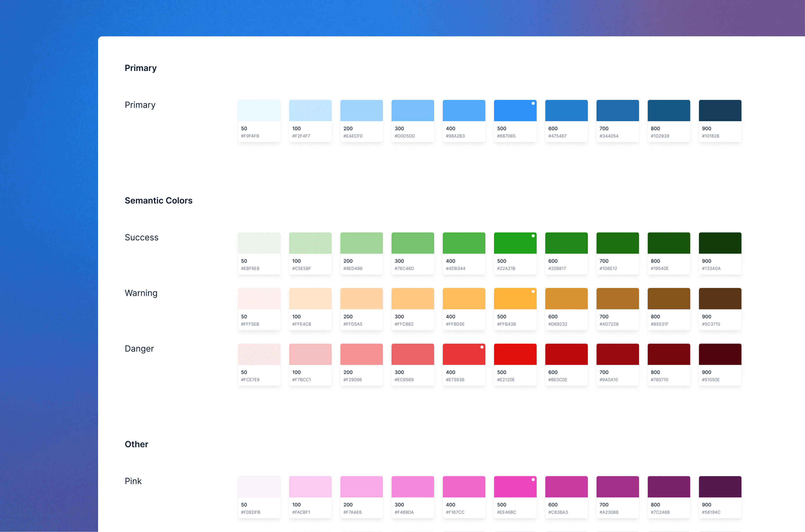
Task: Select the Danger 900 dark maroon swatch
Action: tap(720, 354)
